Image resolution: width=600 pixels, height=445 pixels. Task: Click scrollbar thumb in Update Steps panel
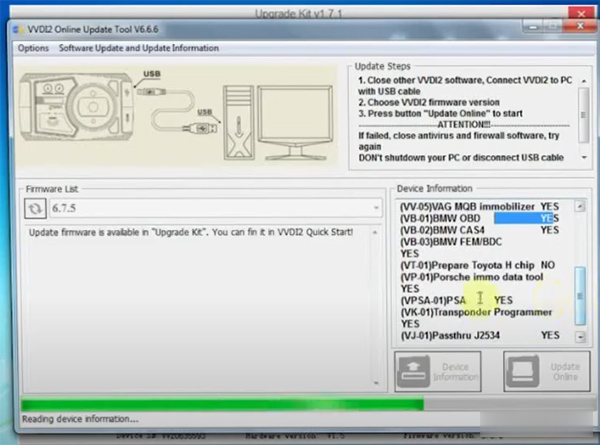[583, 115]
